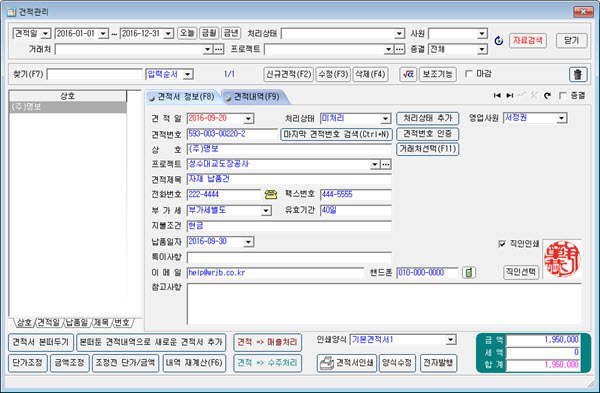Open the 견적일 date type dropdown

(x=46, y=34)
